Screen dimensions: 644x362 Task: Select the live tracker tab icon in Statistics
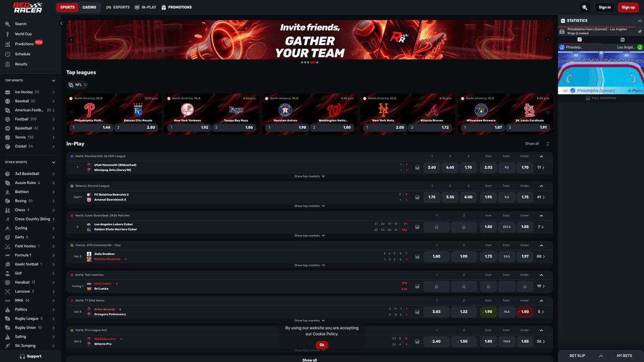coord(580,40)
